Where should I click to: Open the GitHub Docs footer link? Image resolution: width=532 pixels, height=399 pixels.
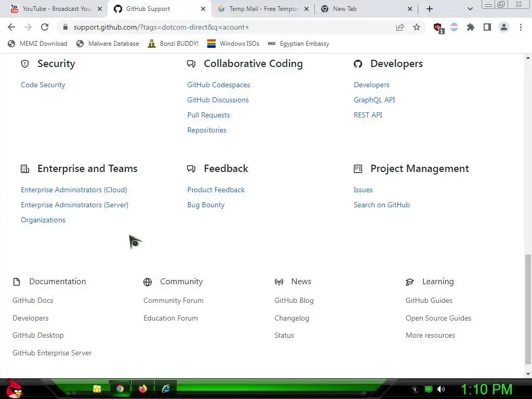coord(33,301)
